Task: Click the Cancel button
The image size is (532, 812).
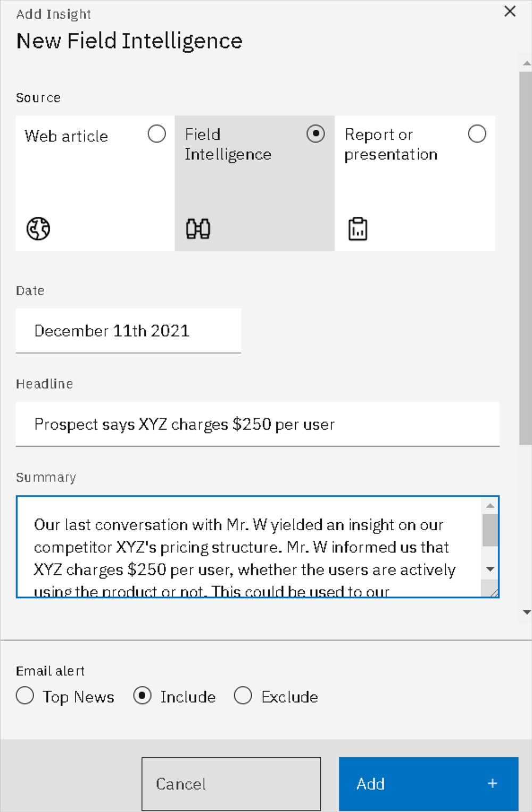Action: [231, 784]
